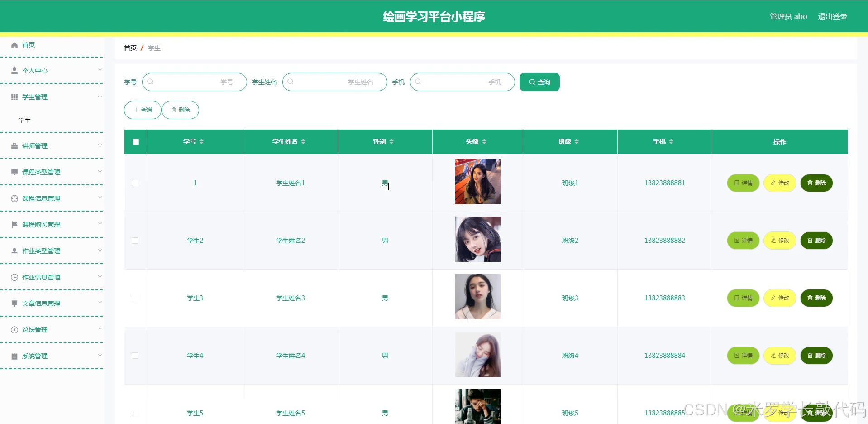Open the 文章信息管理 menu label
868x424 pixels.
[x=41, y=304]
